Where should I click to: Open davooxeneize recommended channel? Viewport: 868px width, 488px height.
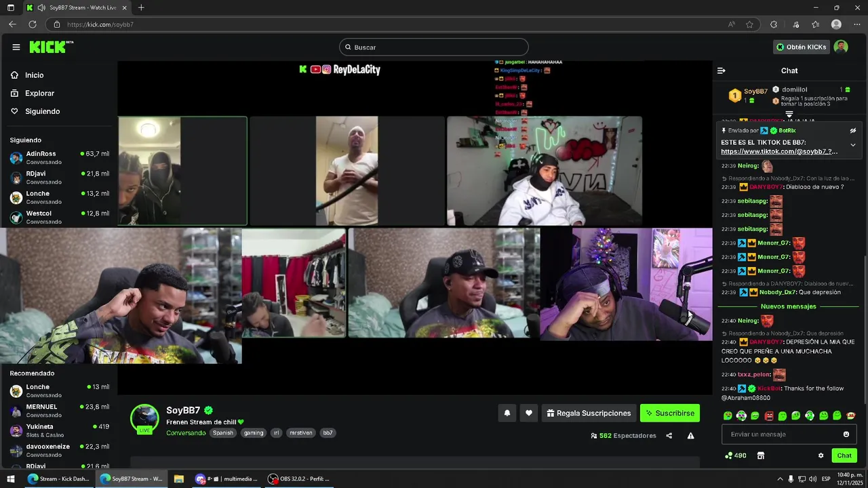click(x=60, y=450)
